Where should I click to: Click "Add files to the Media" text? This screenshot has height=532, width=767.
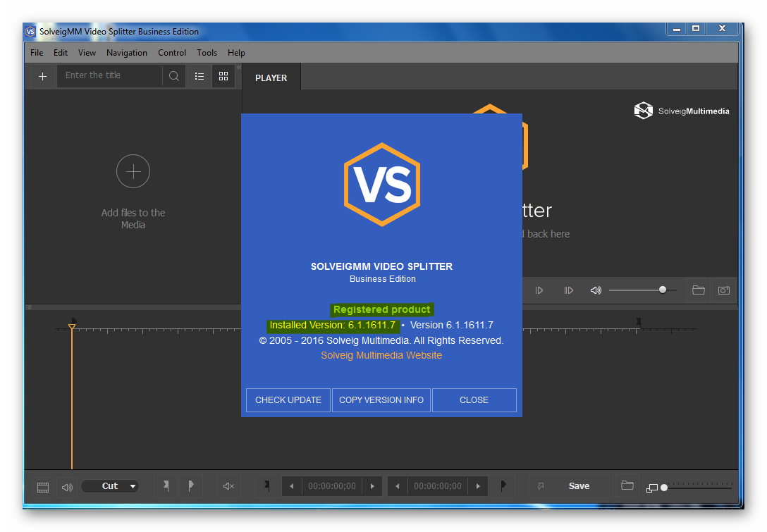tap(133, 218)
